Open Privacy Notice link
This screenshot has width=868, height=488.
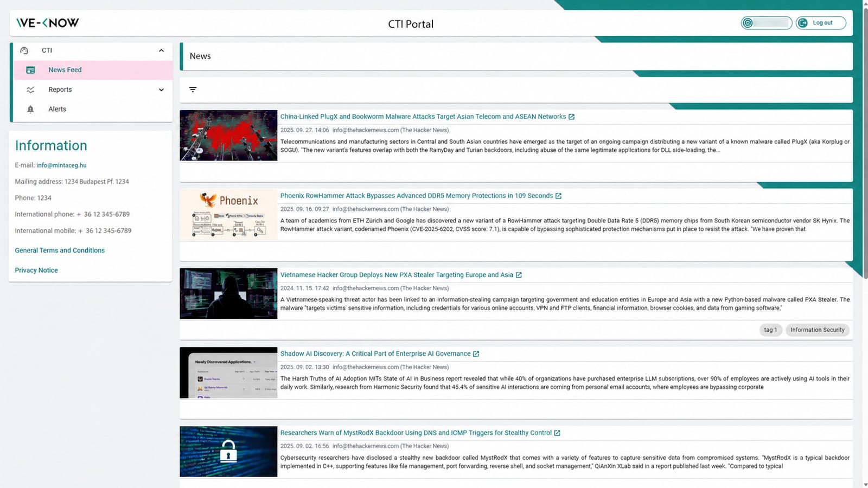pyautogui.click(x=36, y=270)
